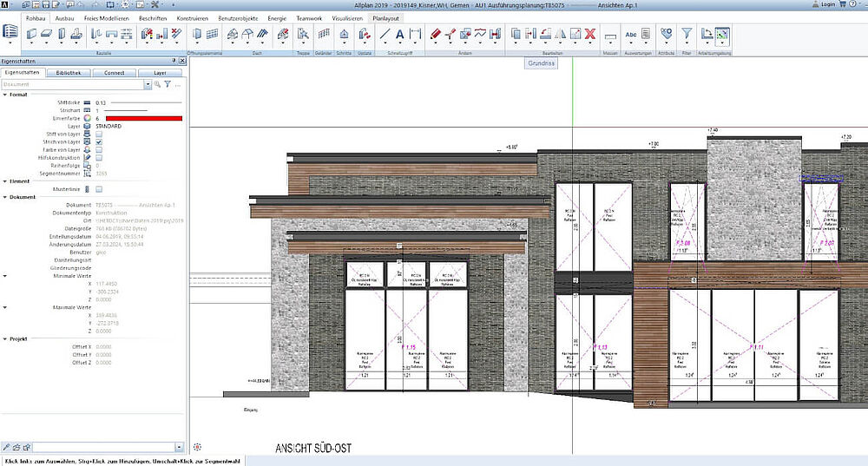Click the Abc reports icon in Auswertungen
Screen dimensions: 868x466
pyautogui.click(x=631, y=35)
